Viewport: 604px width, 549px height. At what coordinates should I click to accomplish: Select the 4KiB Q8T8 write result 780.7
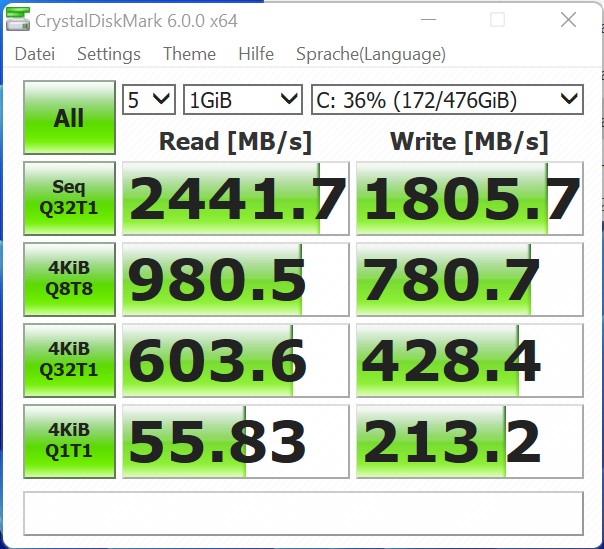click(x=470, y=279)
